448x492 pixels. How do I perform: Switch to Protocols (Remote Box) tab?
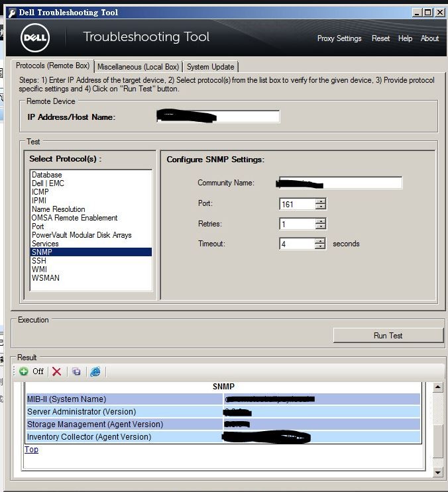point(53,66)
